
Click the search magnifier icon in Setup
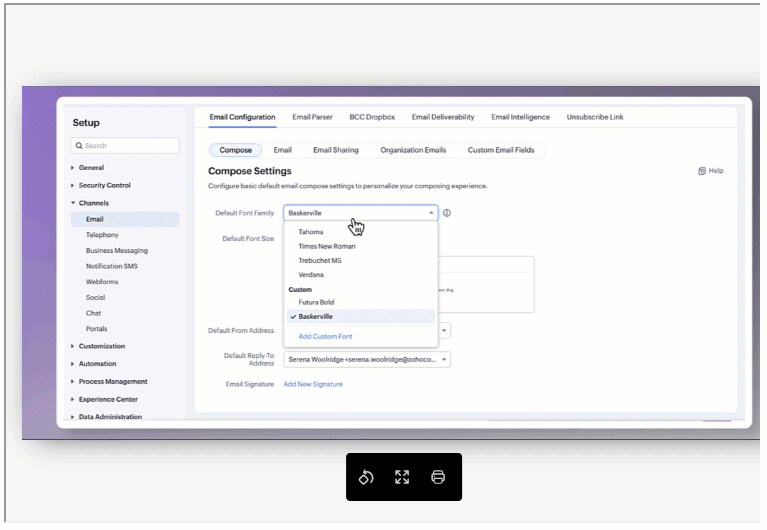(79, 146)
